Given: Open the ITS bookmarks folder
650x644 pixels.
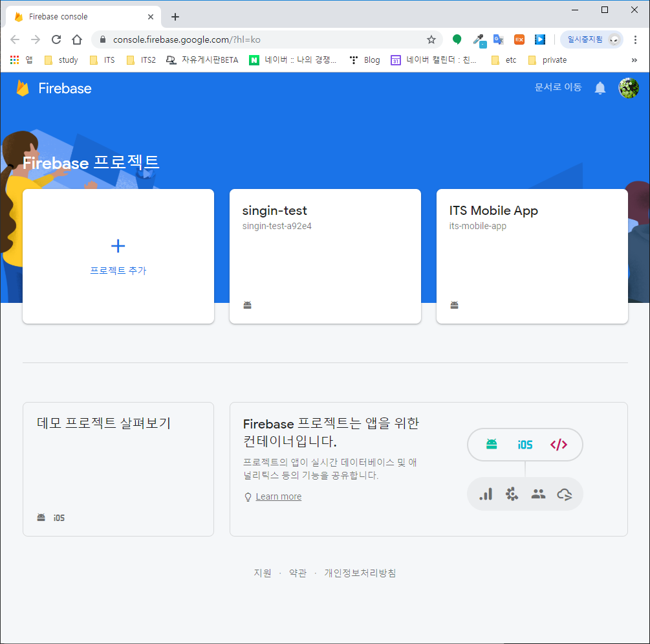Looking at the screenshot, I should [102, 60].
